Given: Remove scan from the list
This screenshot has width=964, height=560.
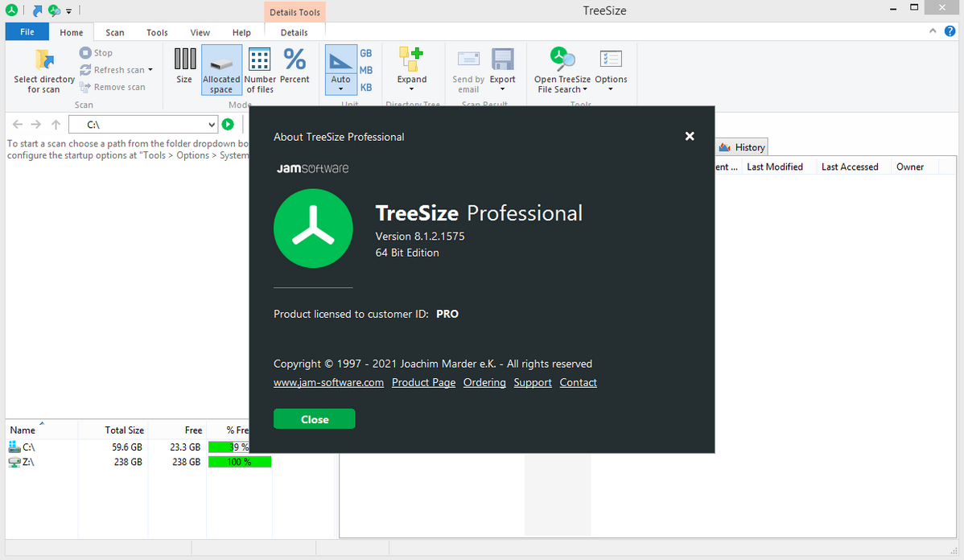Looking at the screenshot, I should (113, 87).
